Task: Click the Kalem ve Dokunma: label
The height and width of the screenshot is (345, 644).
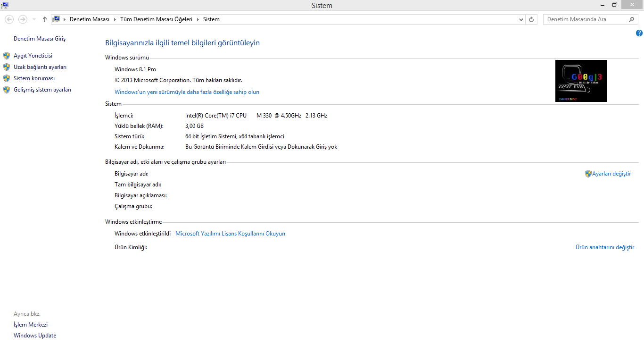Action: 140,147
